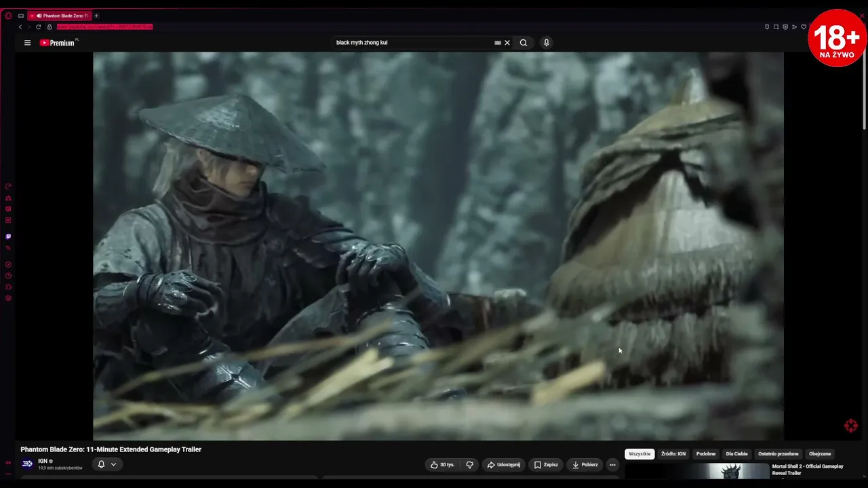View site security padlock info
Viewport: 868px width, 488px height.
(49, 27)
